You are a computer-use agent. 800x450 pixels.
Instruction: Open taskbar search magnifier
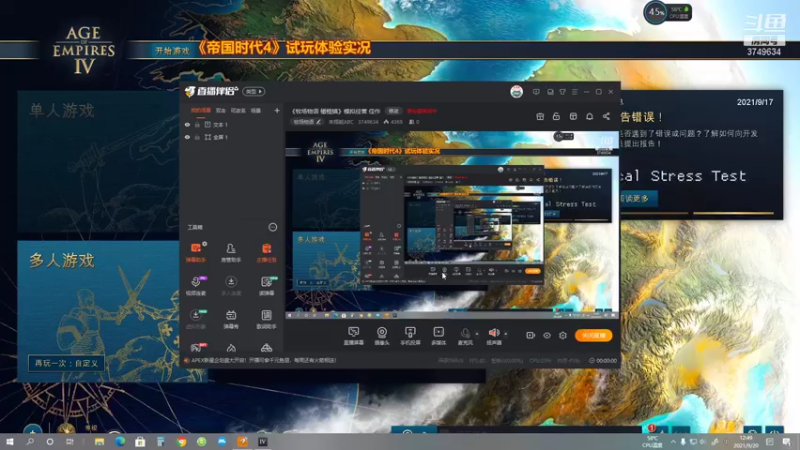(30, 442)
